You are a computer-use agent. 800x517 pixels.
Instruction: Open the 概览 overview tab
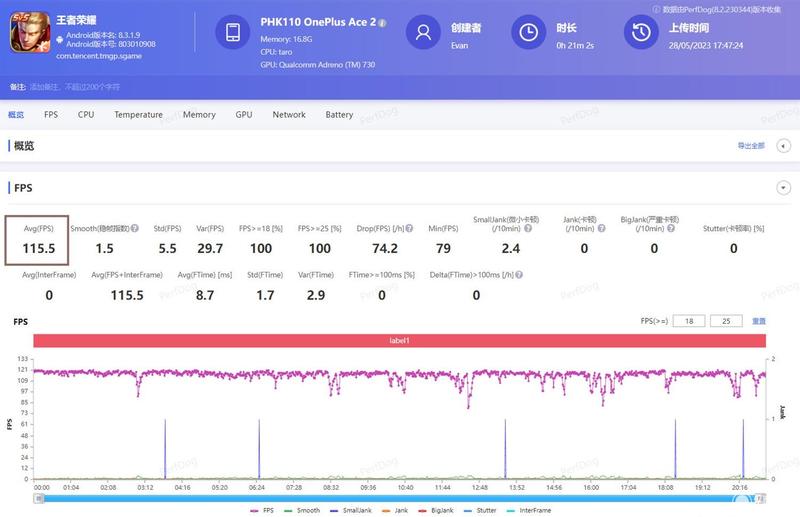click(16, 115)
